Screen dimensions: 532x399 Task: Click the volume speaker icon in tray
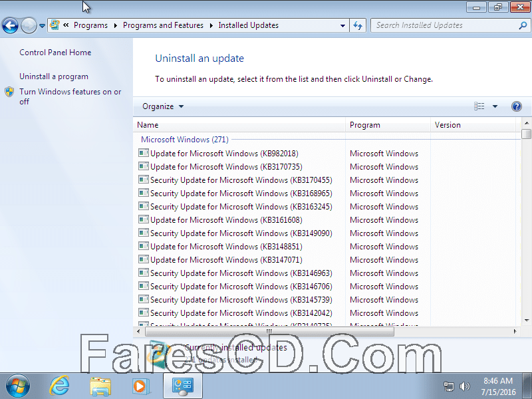point(464,386)
